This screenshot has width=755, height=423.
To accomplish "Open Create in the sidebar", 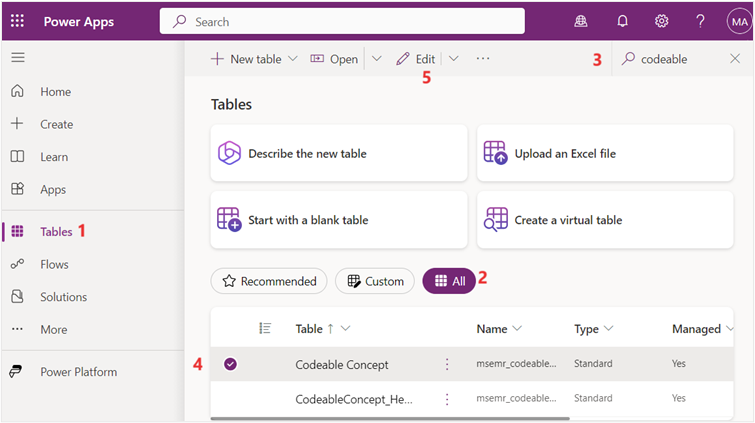I will pos(57,124).
